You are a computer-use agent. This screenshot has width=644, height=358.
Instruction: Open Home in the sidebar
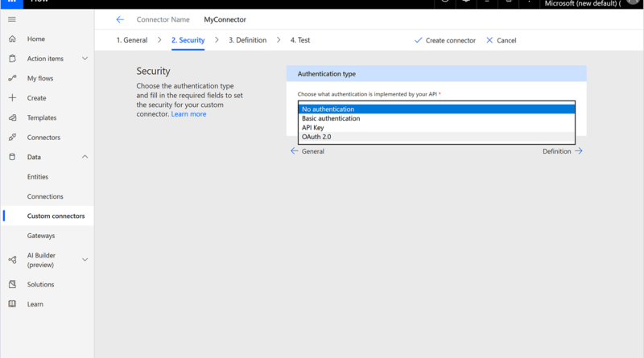(x=36, y=39)
